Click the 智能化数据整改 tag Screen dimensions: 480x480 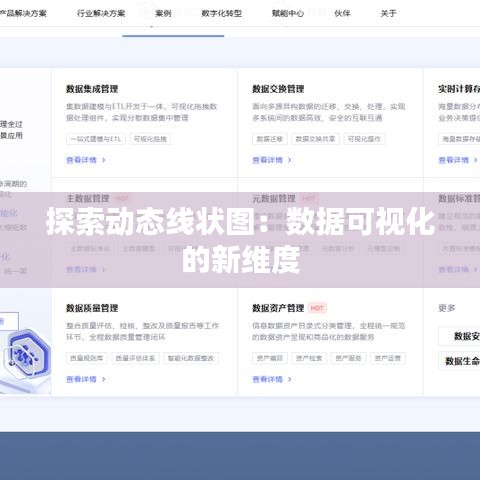tap(191, 358)
